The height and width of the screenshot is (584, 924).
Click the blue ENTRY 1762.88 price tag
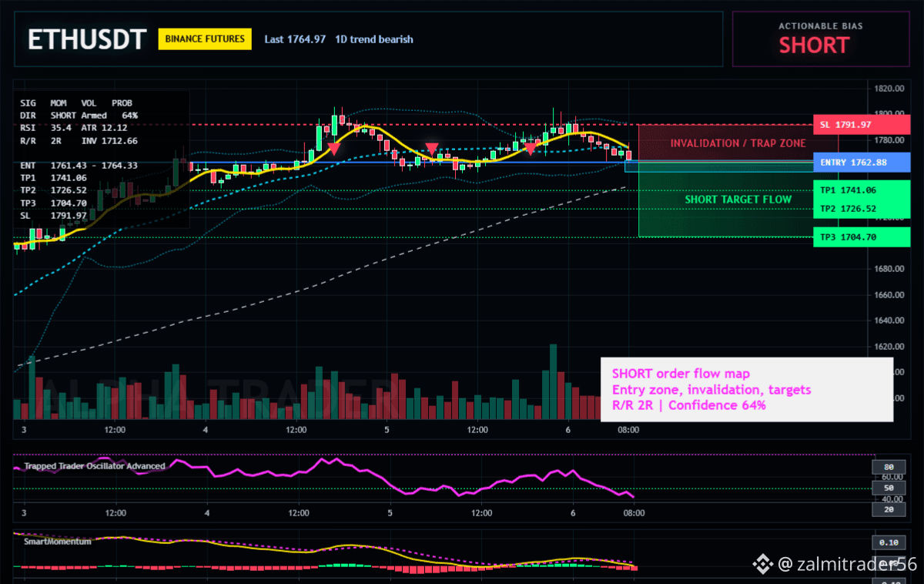[x=861, y=162]
